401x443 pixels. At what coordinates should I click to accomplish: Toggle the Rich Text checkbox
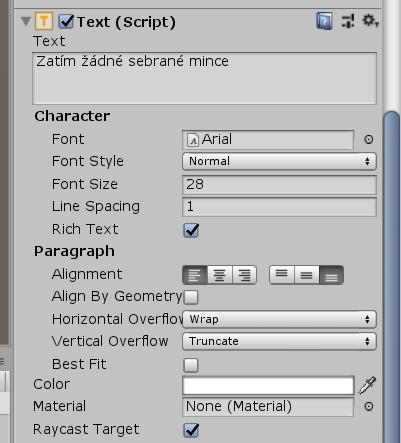(x=191, y=230)
